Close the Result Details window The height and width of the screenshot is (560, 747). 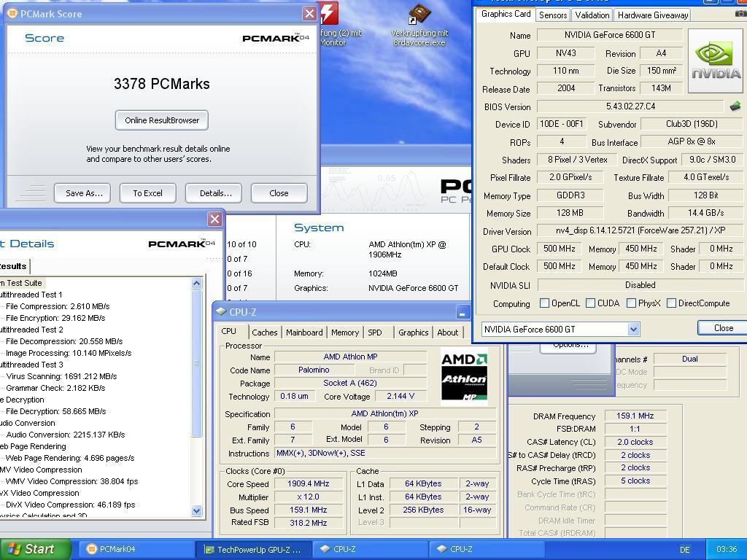tap(215, 219)
